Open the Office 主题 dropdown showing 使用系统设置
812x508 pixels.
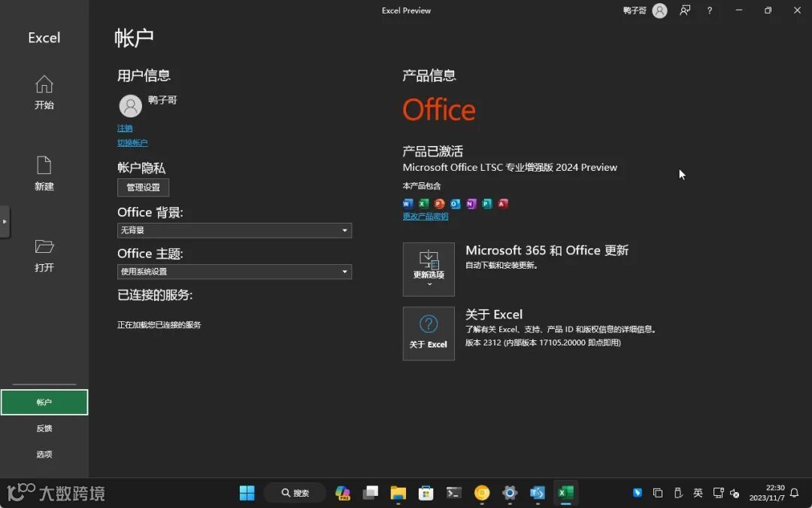click(235, 272)
